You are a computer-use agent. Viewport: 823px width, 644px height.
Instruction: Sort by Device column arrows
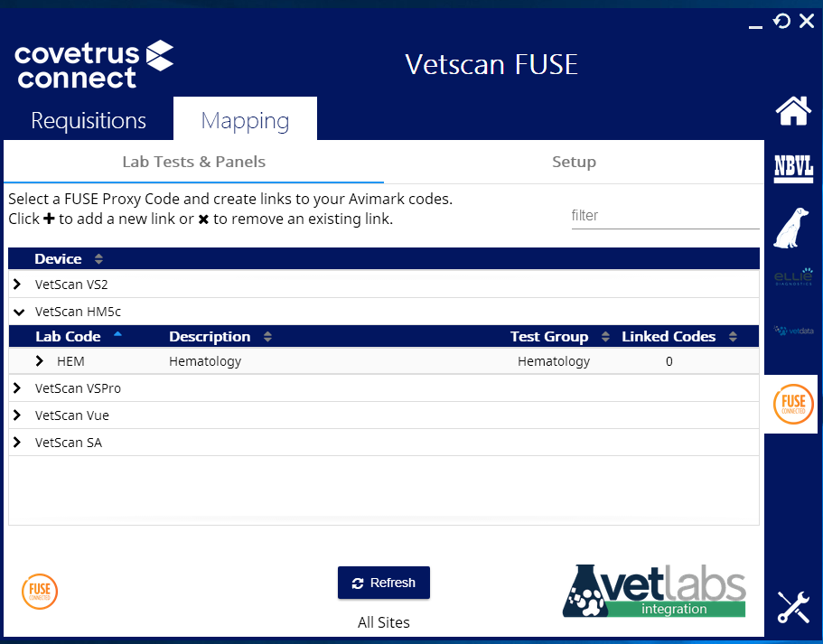pos(98,258)
